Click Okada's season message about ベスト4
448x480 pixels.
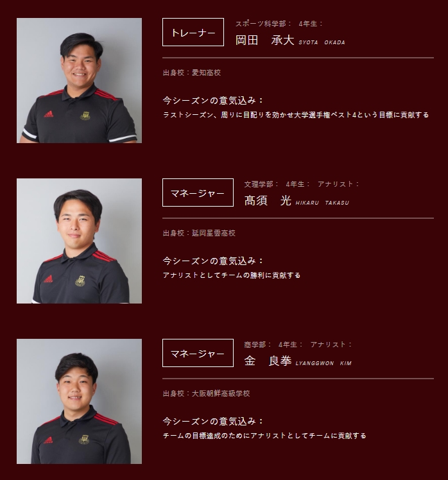[x=296, y=115]
